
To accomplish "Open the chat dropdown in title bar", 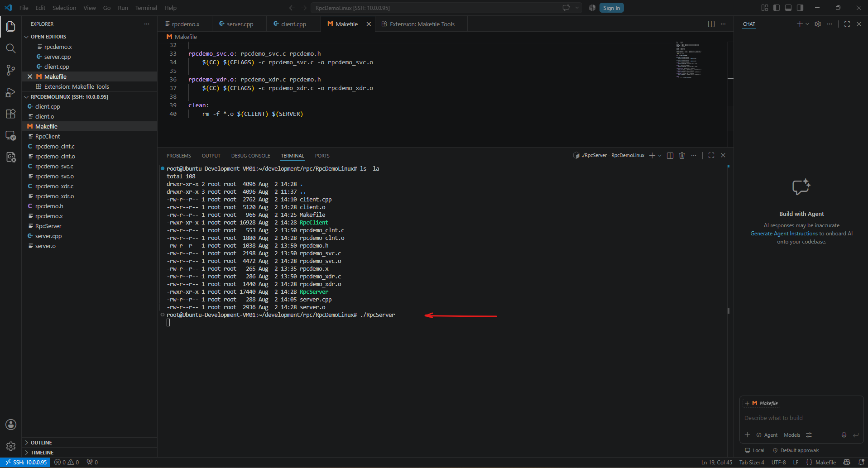I will click(577, 8).
